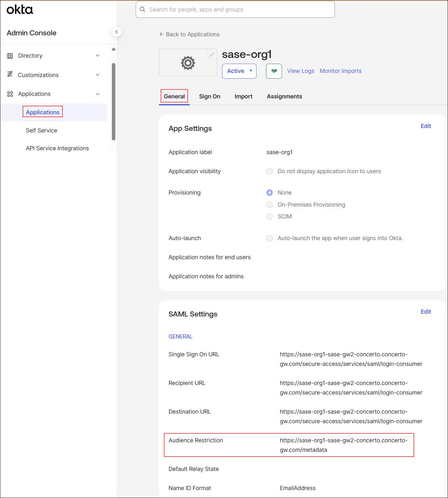Collapse the Applications section chevron

98,94
